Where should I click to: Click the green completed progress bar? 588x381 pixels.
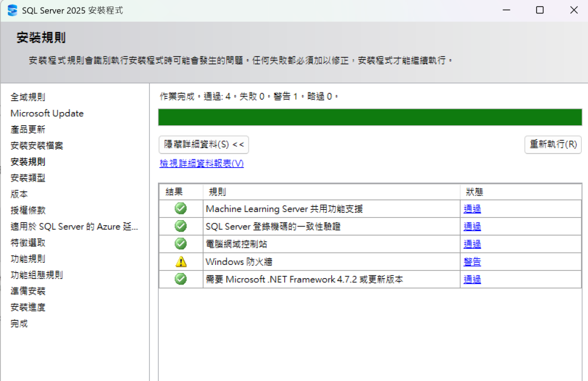[x=370, y=117]
